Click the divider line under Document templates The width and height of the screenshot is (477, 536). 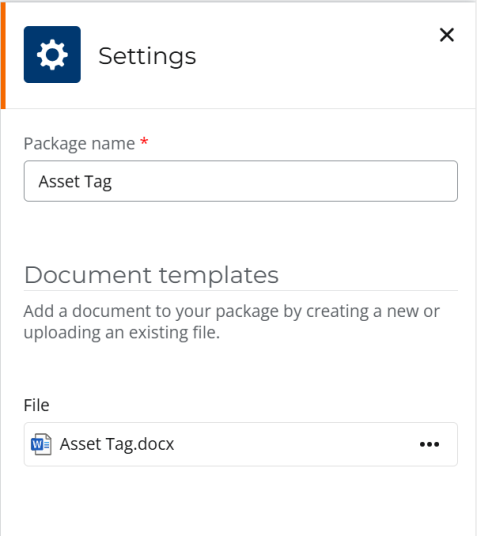(241, 291)
